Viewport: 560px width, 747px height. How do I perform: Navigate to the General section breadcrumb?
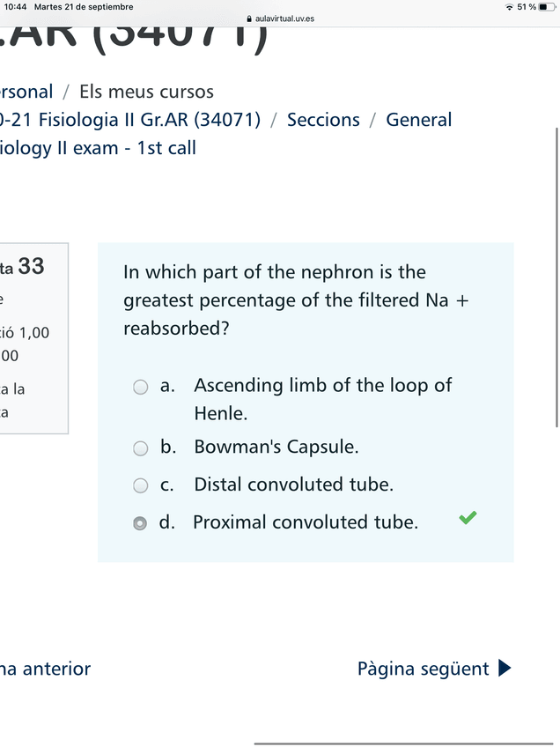click(418, 120)
